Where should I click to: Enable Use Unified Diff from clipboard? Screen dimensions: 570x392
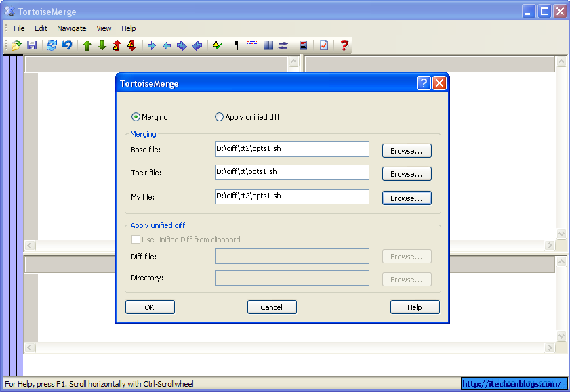click(136, 239)
